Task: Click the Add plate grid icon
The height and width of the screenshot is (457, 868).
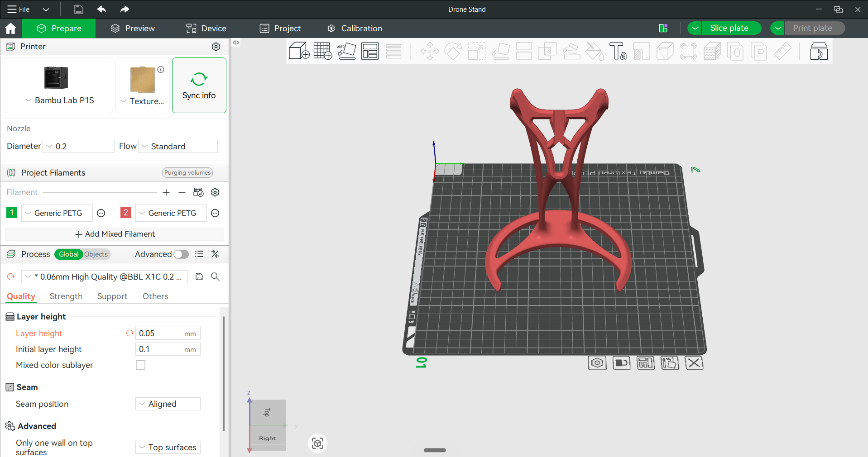Action: coord(323,51)
